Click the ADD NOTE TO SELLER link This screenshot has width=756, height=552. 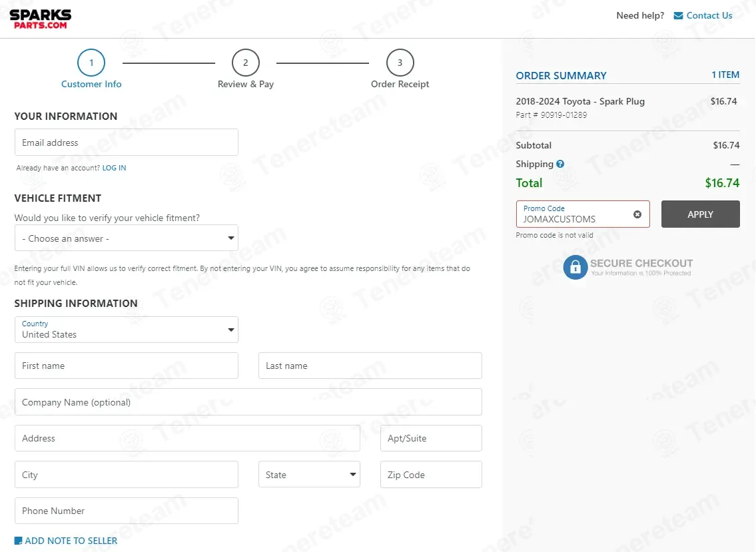(x=71, y=541)
